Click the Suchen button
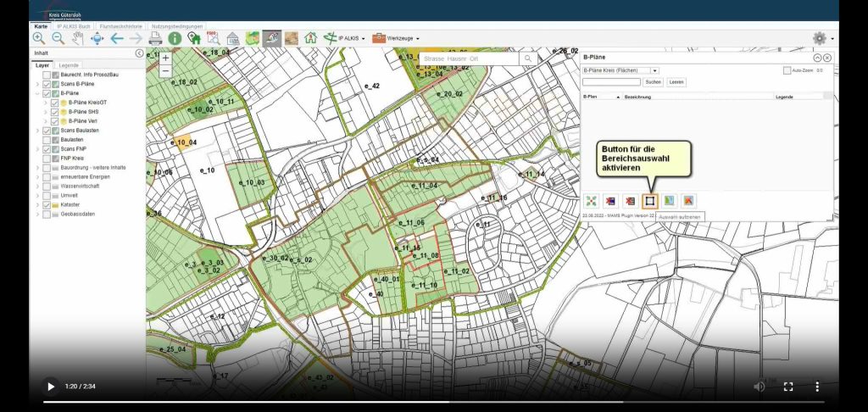 [654, 82]
